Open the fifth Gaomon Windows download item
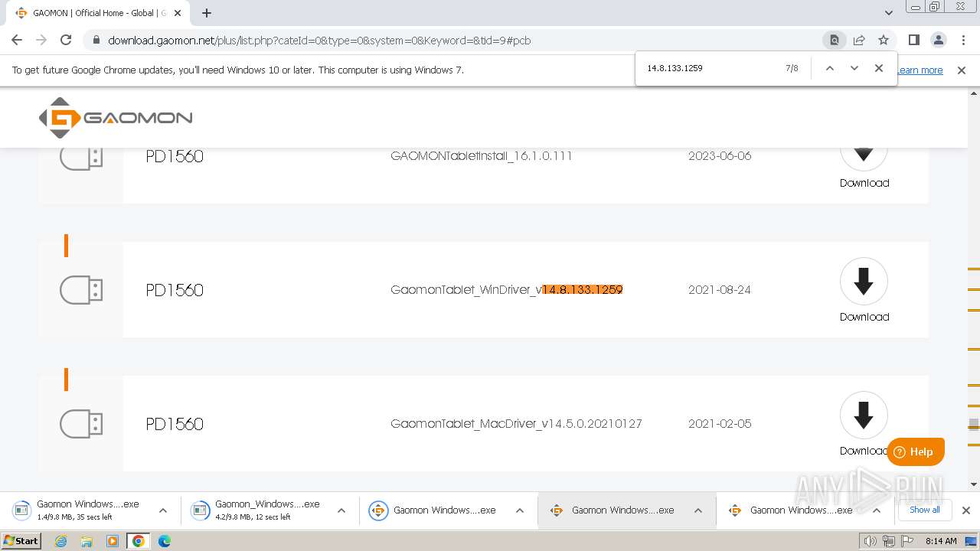The width and height of the screenshot is (980, 551). pos(791,510)
